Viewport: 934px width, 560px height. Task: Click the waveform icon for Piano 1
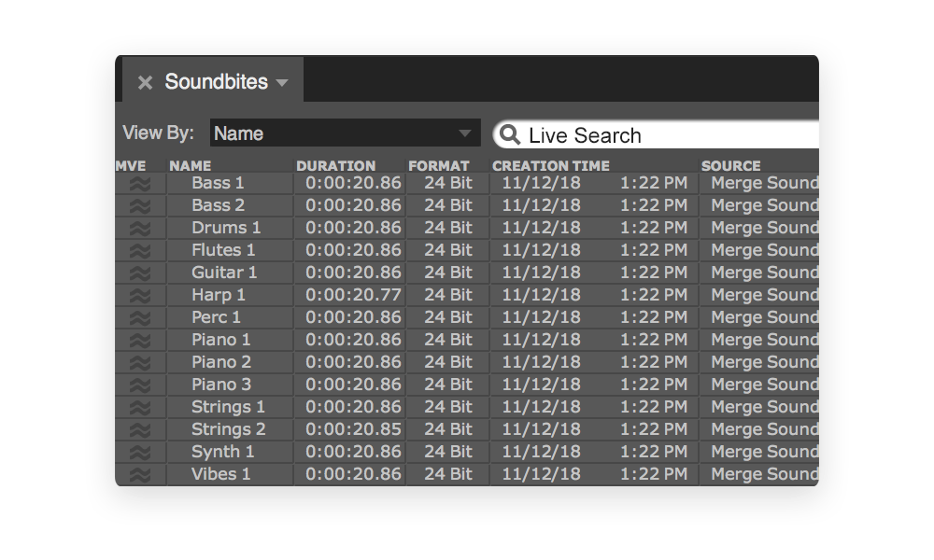click(x=140, y=341)
